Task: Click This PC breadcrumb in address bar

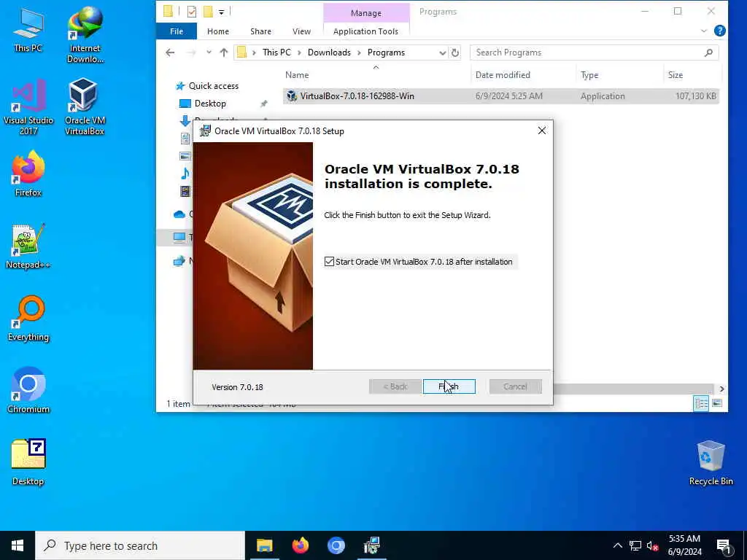Action: [276, 52]
